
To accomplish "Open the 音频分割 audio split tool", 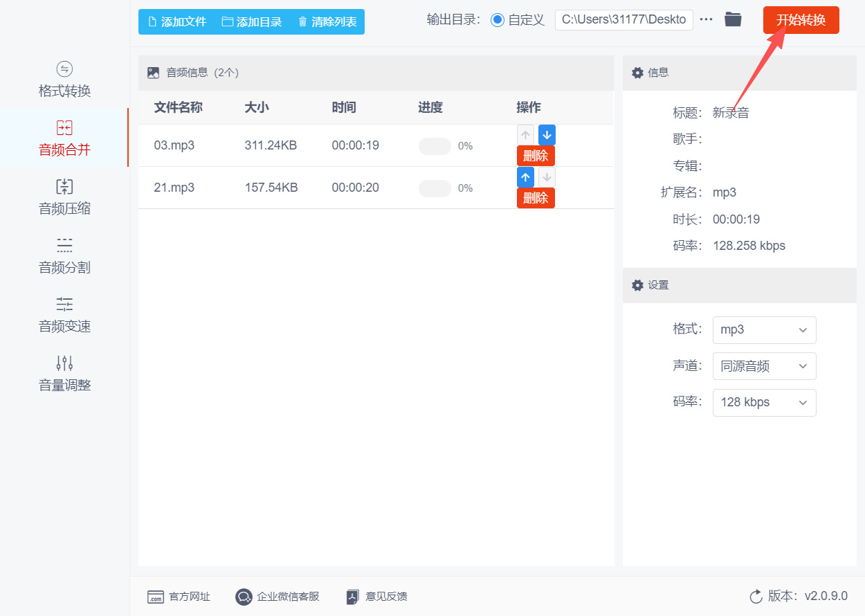I will pos(64,256).
